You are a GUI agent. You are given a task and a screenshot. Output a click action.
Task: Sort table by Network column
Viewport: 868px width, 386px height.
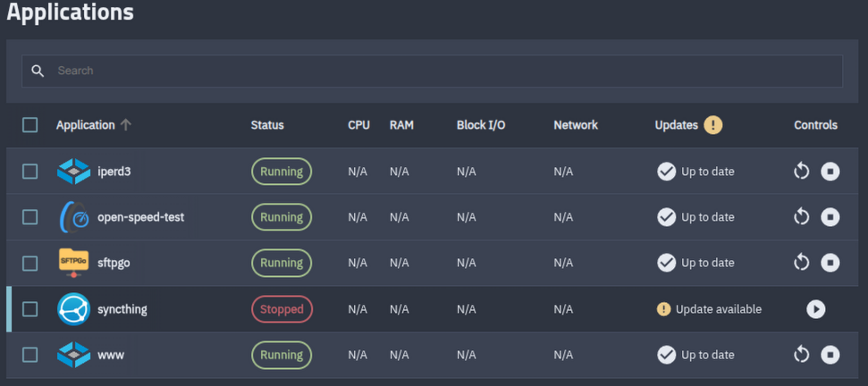pyautogui.click(x=575, y=125)
